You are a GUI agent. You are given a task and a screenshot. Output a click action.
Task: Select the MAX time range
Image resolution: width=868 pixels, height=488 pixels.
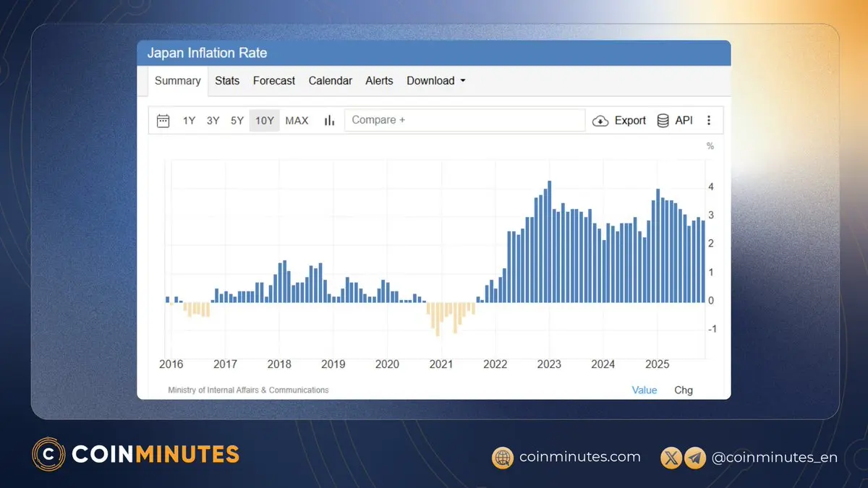point(297,121)
